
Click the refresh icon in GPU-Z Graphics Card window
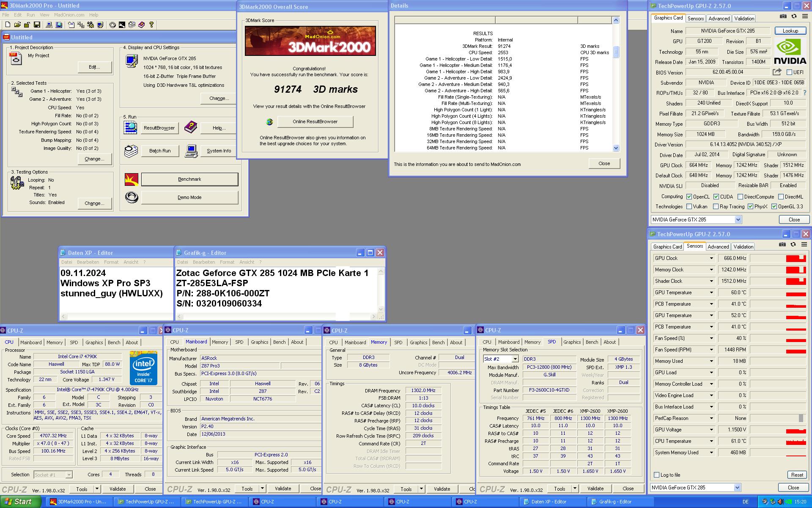(x=794, y=16)
